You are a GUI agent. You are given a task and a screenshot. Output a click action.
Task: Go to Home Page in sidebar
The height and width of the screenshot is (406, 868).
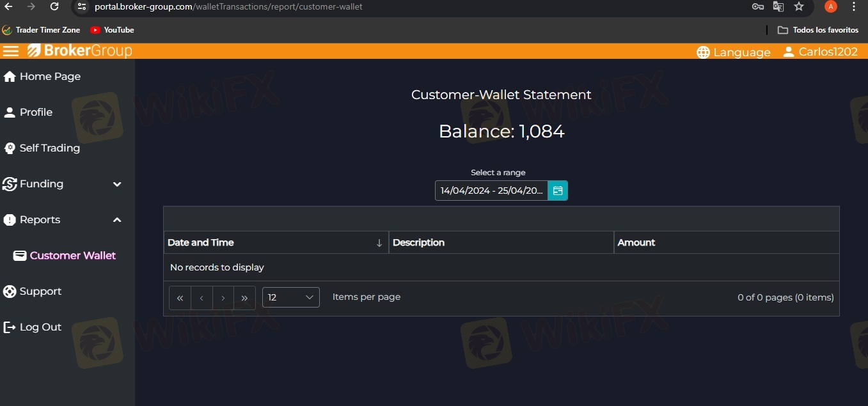tap(50, 77)
